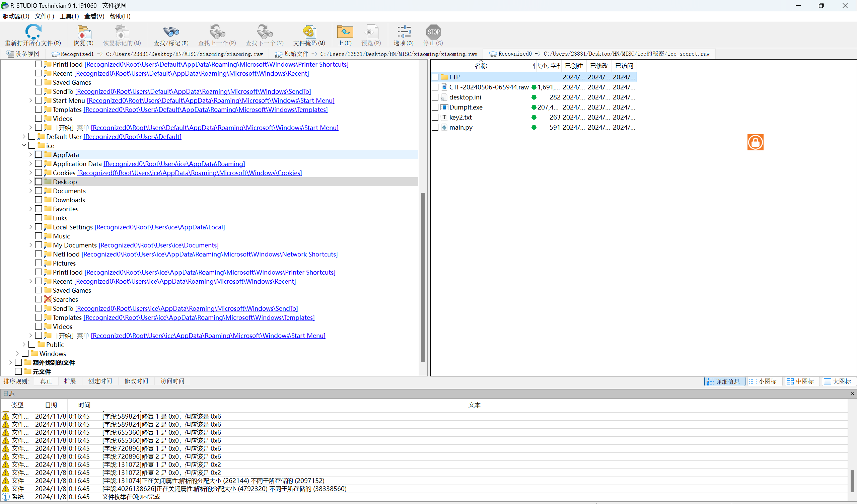
Task: Click the key2.txt text file icon
Action: 444,117
